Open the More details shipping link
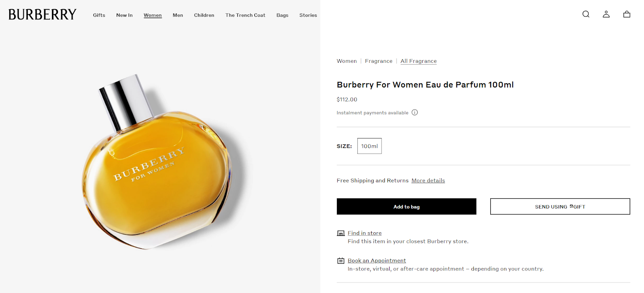This screenshot has height=293, width=644. 428,181
